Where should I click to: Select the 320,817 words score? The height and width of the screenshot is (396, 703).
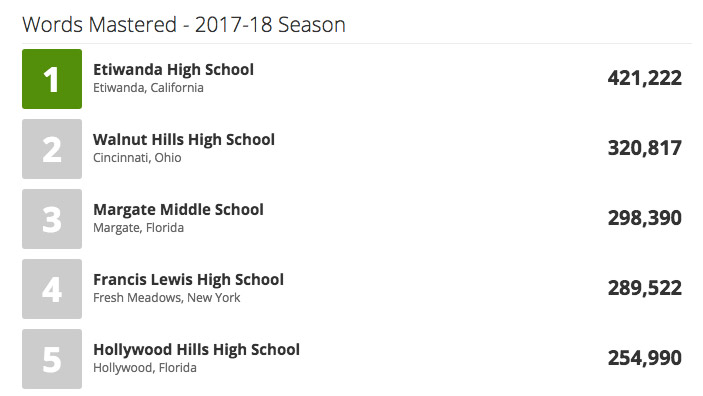(x=645, y=148)
